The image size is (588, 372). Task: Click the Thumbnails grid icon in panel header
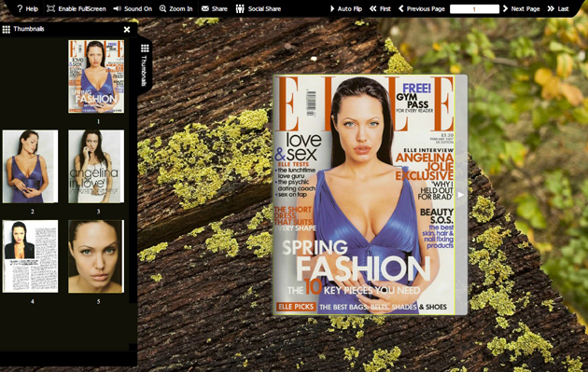click(6, 29)
